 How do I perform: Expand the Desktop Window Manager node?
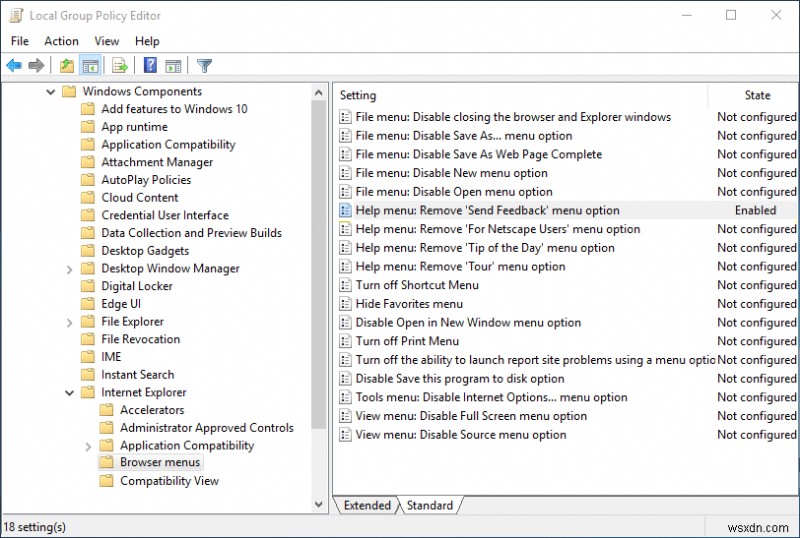pos(69,269)
